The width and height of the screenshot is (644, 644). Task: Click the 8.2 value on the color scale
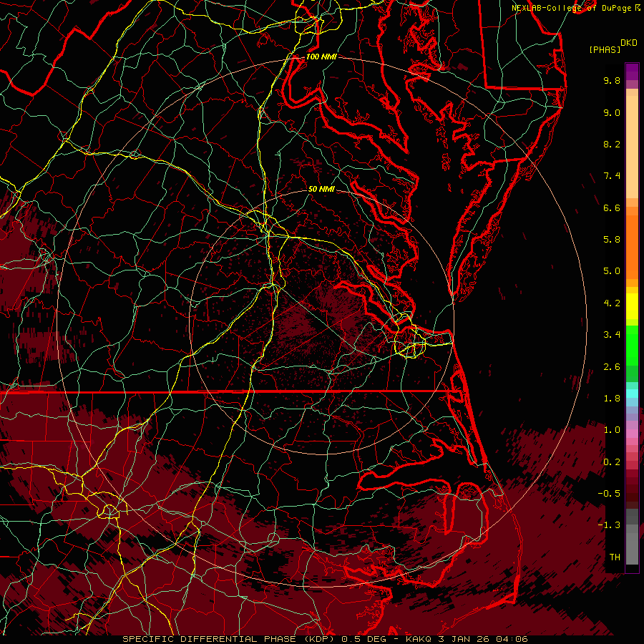[x=612, y=144]
